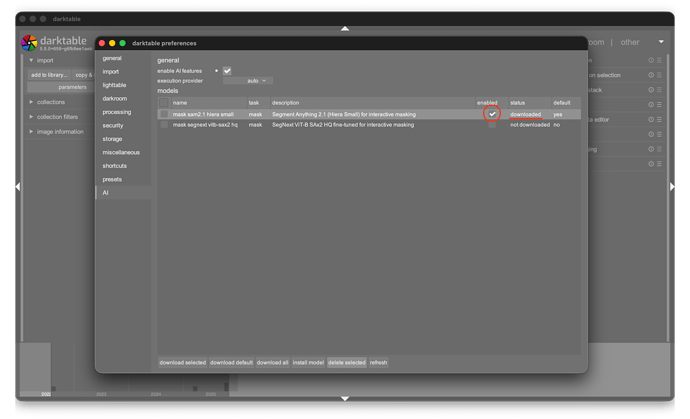Open presets menu for 'on selection' module
This screenshot has height=419, width=690.
pyautogui.click(x=659, y=75)
